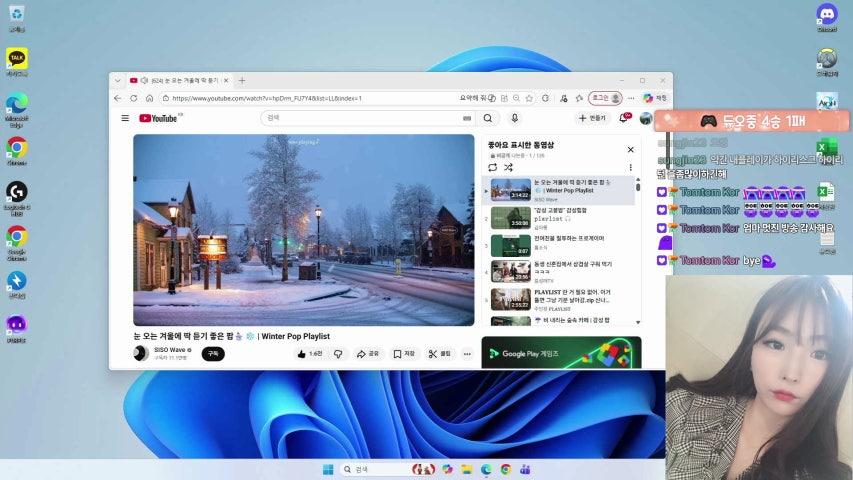Click the black subscribe button for SISO Wave

click(x=213, y=354)
